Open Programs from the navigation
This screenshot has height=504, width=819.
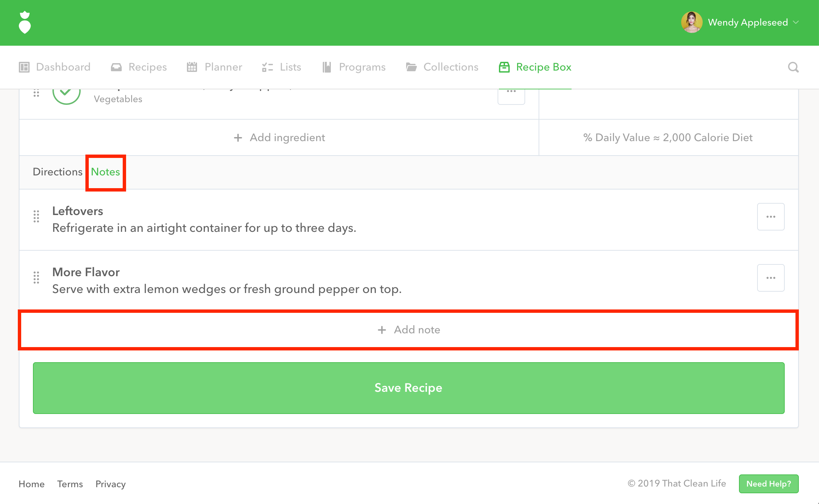tap(354, 67)
